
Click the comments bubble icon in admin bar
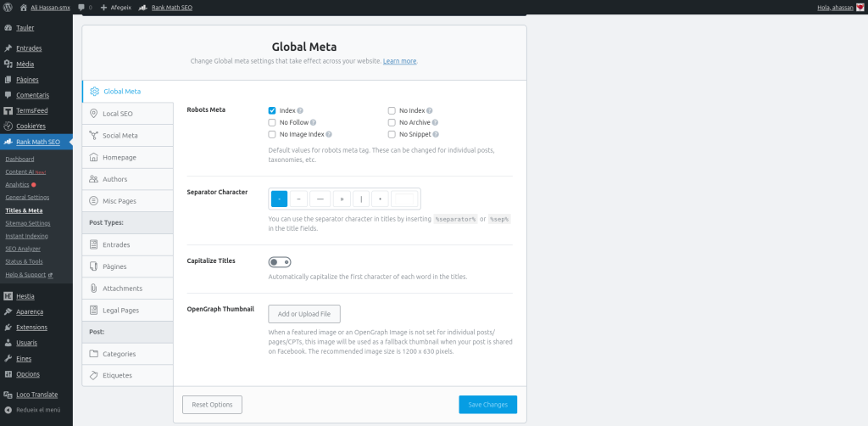81,7
